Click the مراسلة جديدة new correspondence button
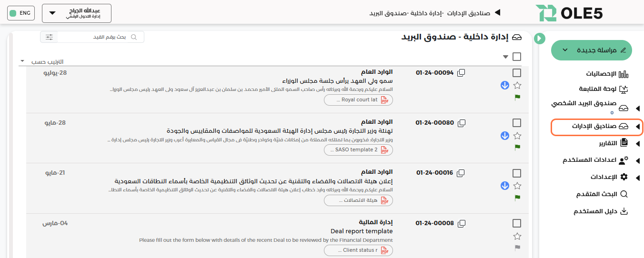This screenshot has height=258, width=644. tap(591, 50)
